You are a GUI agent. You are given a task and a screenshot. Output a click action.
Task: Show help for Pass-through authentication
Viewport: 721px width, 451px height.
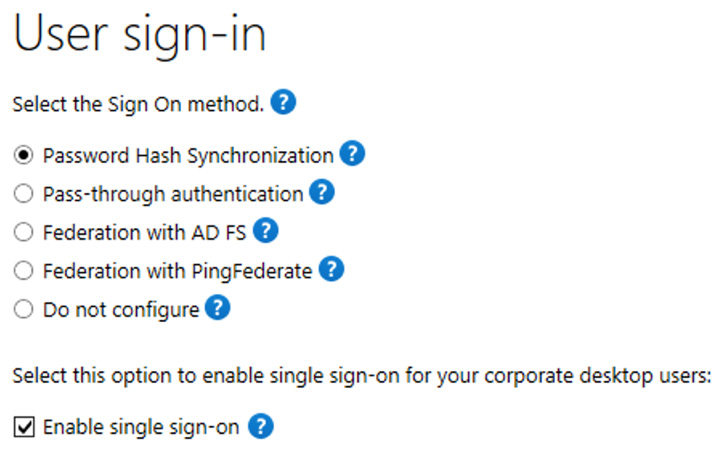(x=321, y=193)
